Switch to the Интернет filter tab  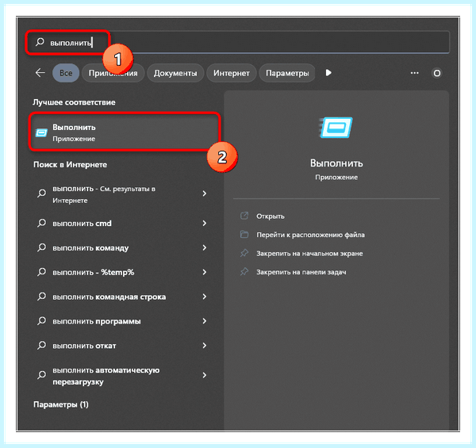click(232, 73)
